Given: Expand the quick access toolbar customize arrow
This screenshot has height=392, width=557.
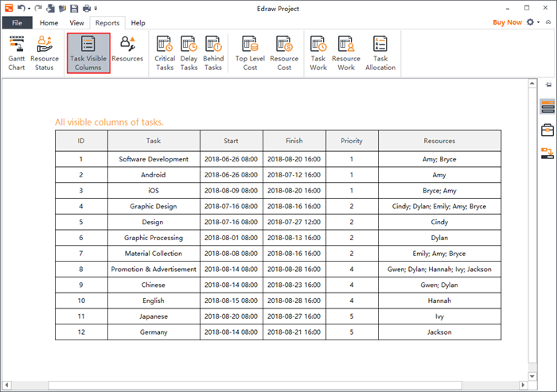Looking at the screenshot, I should [x=95, y=9].
